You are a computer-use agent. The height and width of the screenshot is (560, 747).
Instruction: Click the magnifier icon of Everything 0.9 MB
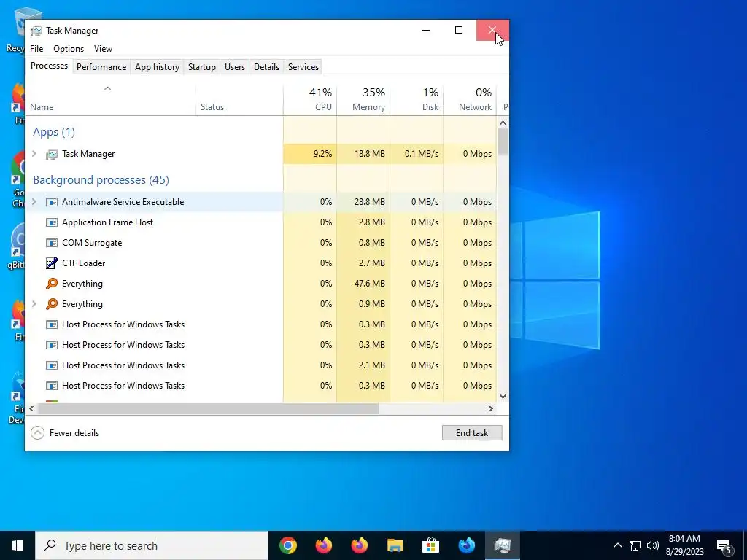52,304
